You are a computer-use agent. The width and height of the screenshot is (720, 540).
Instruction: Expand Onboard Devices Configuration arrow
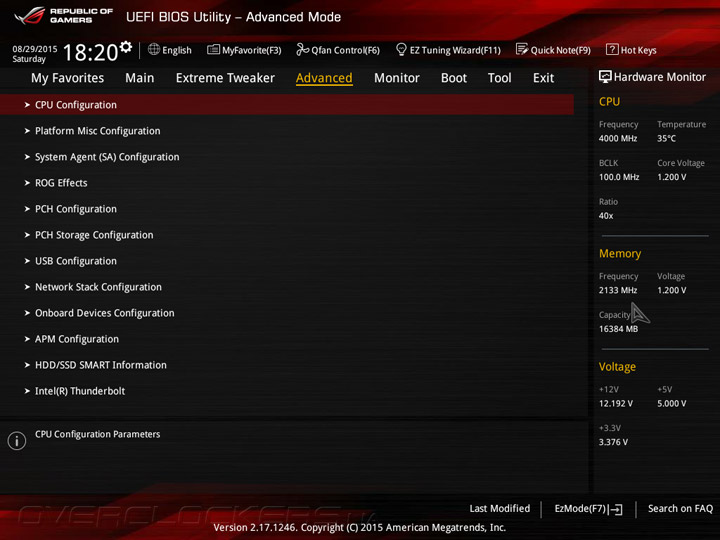click(x=27, y=313)
